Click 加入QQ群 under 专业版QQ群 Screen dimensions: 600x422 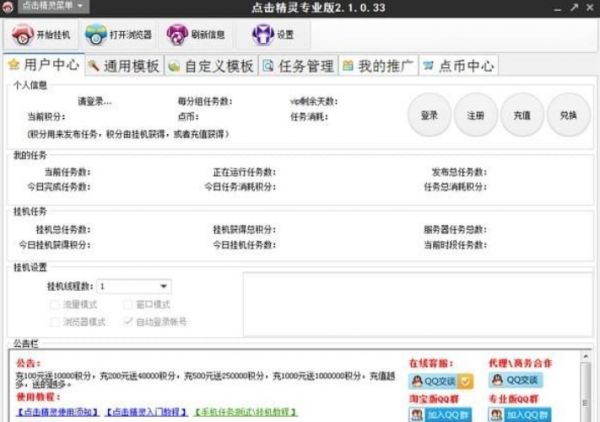pos(520,415)
